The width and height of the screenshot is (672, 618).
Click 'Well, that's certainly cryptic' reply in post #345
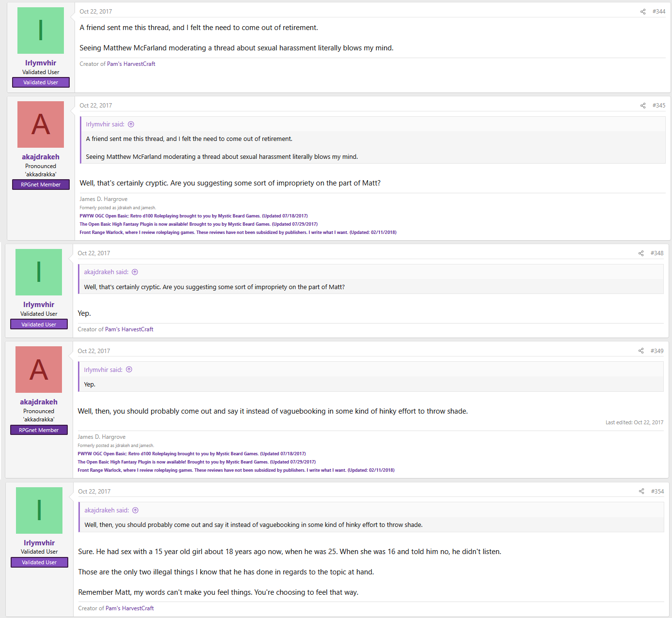tap(230, 183)
